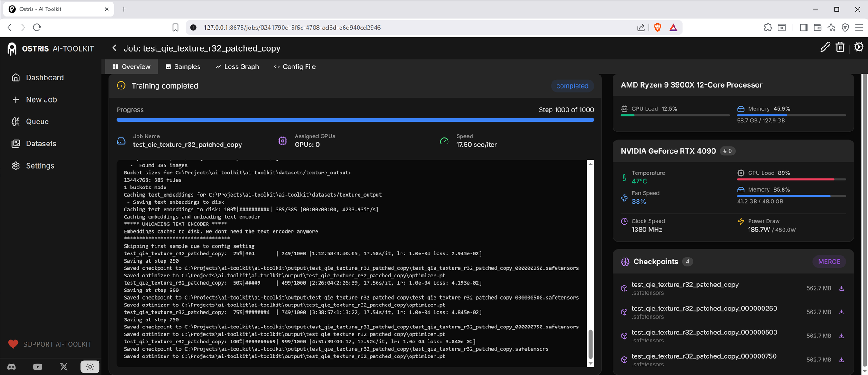Click the NVIDIA GeForce RTX 4090 heading

click(668, 151)
